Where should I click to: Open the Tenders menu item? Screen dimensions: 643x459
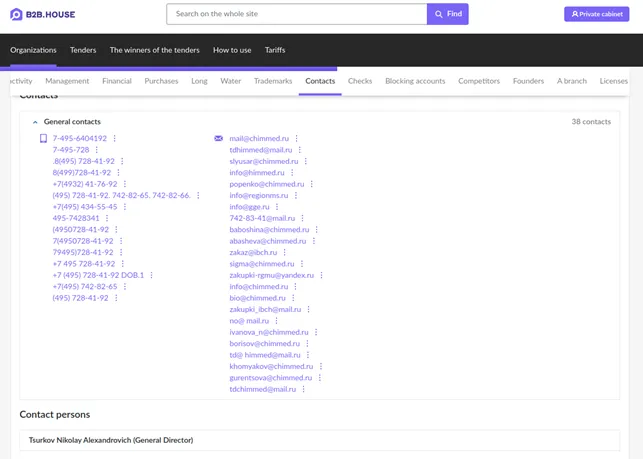(83, 50)
